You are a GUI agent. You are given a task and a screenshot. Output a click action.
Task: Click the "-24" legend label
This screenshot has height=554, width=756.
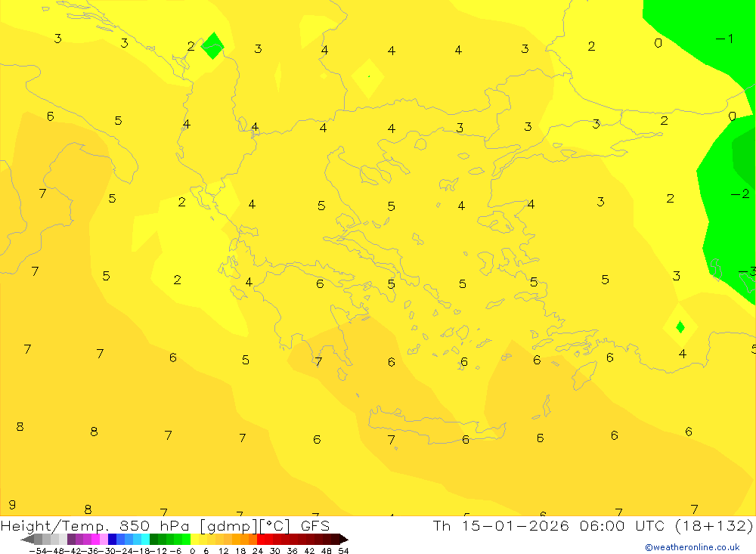[125, 551]
